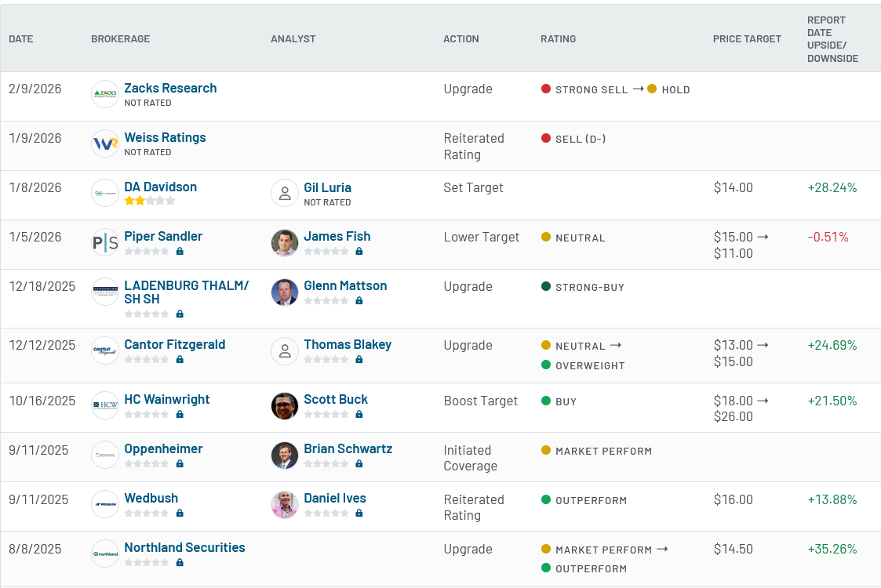Image resolution: width=881 pixels, height=588 pixels.
Task: Open the Weiss Ratings brokerage link
Action: click(165, 138)
